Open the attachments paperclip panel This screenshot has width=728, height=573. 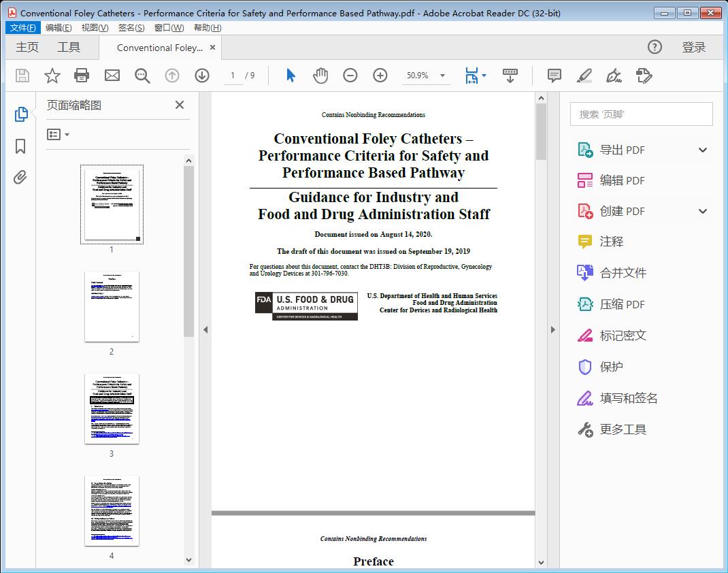20,178
